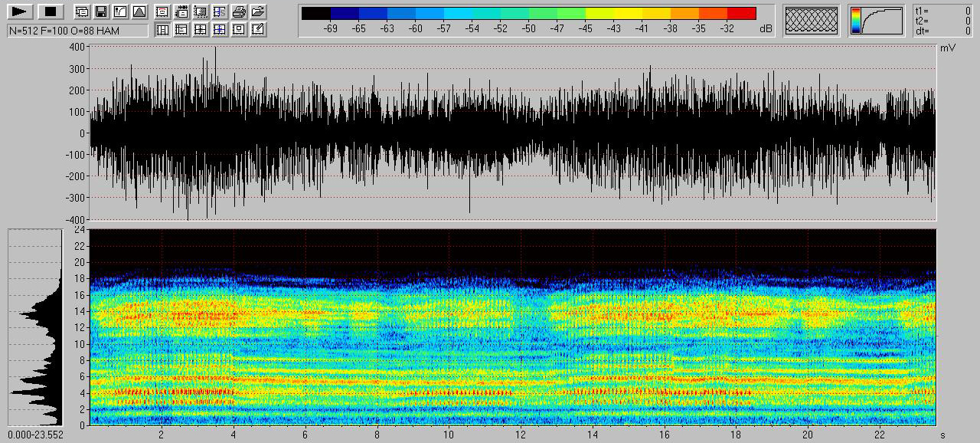Click the overlapping windows icon beside stop
This screenshot has height=443, width=980.
[82, 11]
